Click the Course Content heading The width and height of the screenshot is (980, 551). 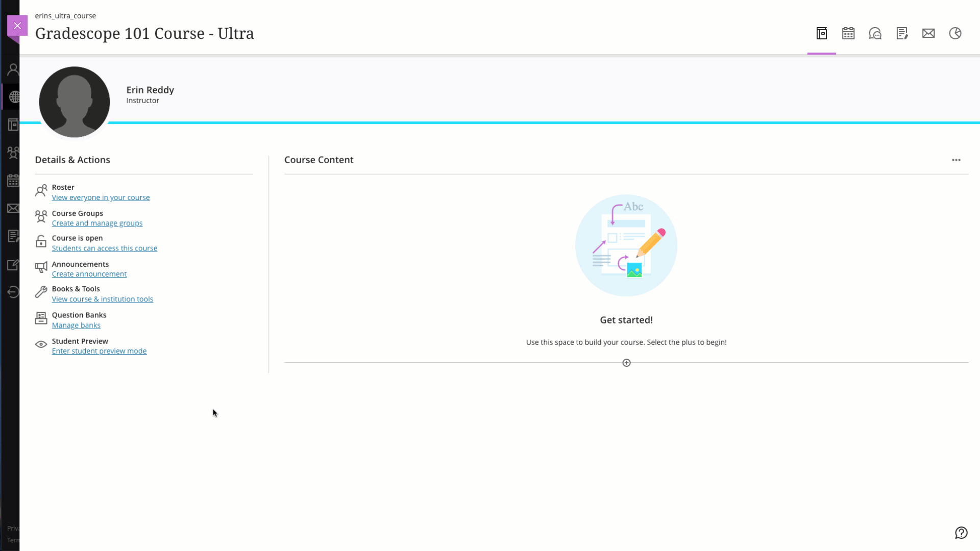tap(319, 160)
